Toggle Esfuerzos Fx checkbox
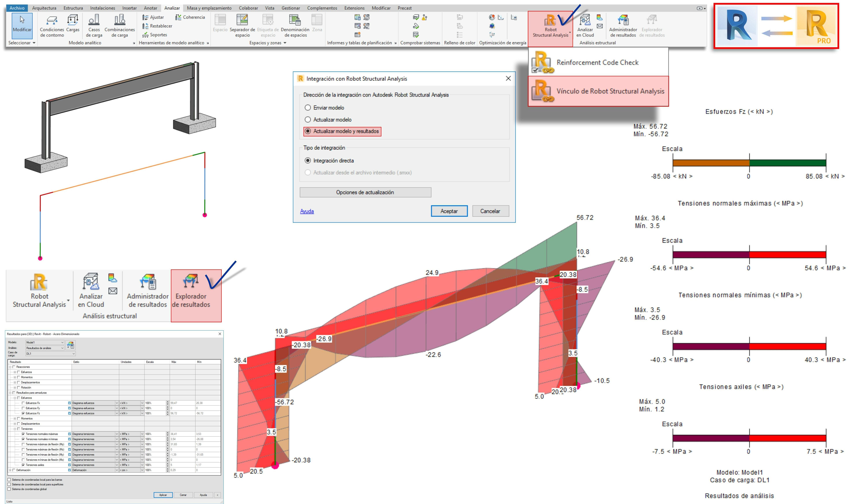This screenshot has height=504, width=850. coord(23,403)
